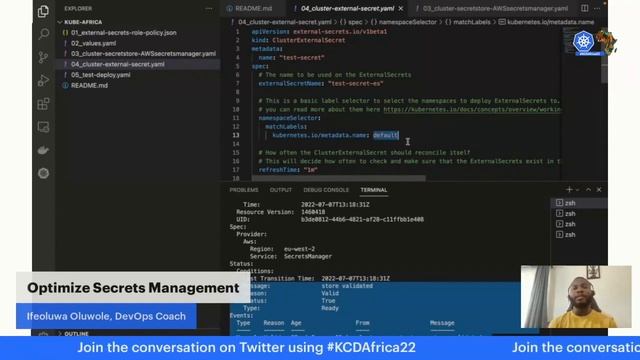Open 03_cluster-secretstore-AWSsecretsmanager.yaml in explorer
This screenshot has width=640, height=360.
pos(143,54)
